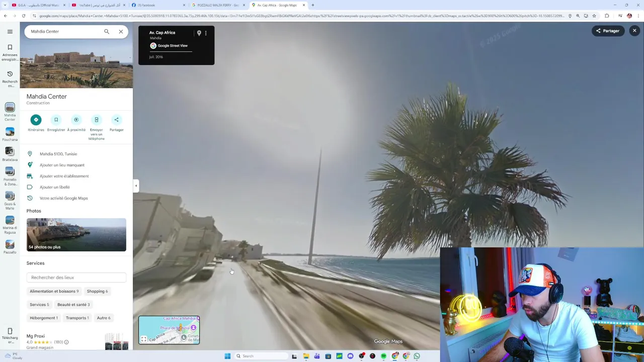The height and width of the screenshot is (362, 644).
Task: Select the Gozo & Malte recent place
Action: pos(10,201)
